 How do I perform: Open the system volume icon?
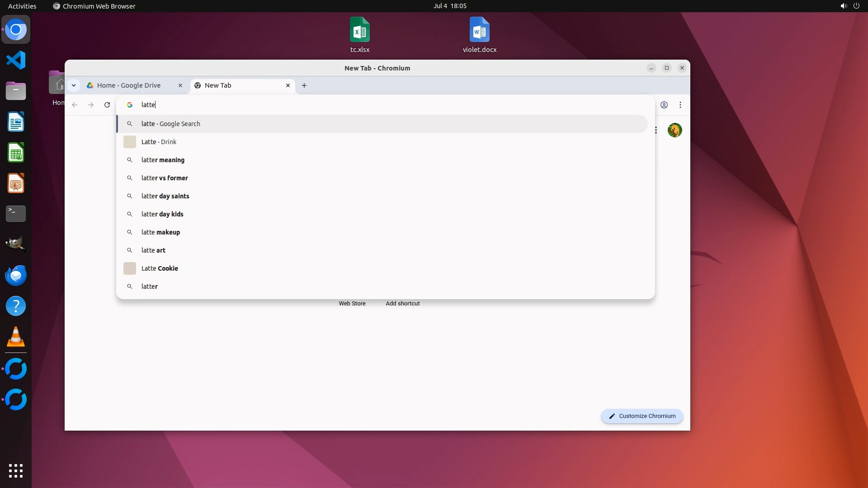[843, 6]
